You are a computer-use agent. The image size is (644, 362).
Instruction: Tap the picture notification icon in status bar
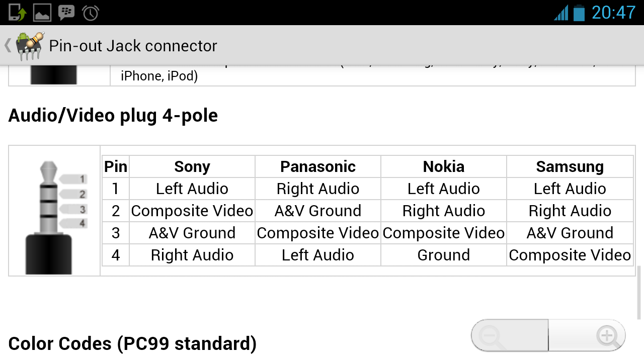pyautogui.click(x=42, y=13)
